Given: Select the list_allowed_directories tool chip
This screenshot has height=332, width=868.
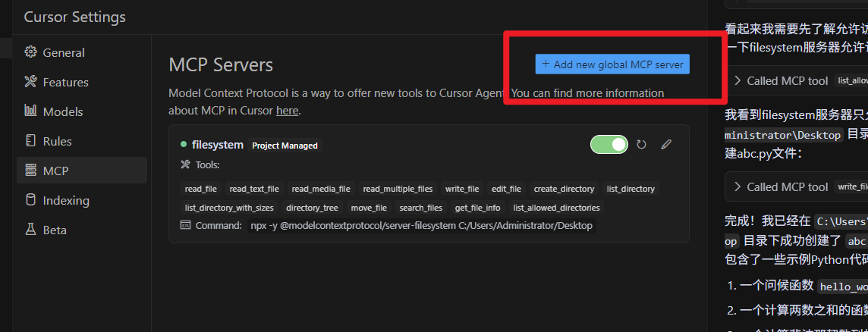Looking at the screenshot, I should coord(556,208).
